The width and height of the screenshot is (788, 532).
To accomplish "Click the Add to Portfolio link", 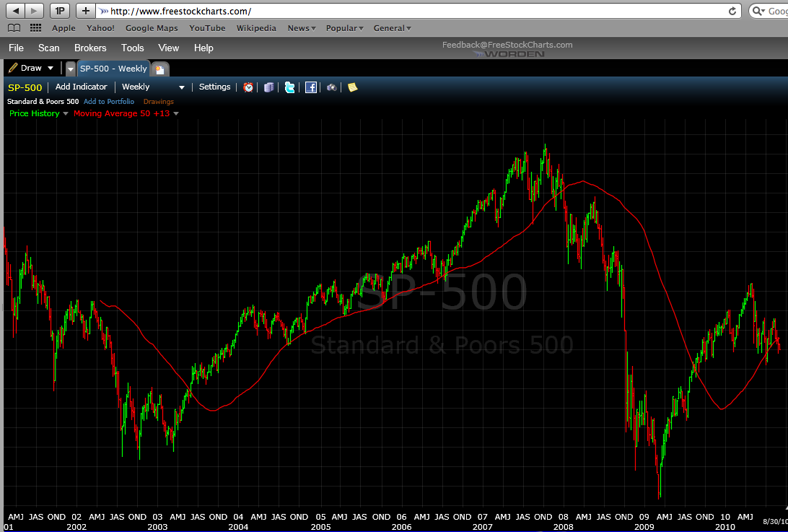I will tap(109, 102).
